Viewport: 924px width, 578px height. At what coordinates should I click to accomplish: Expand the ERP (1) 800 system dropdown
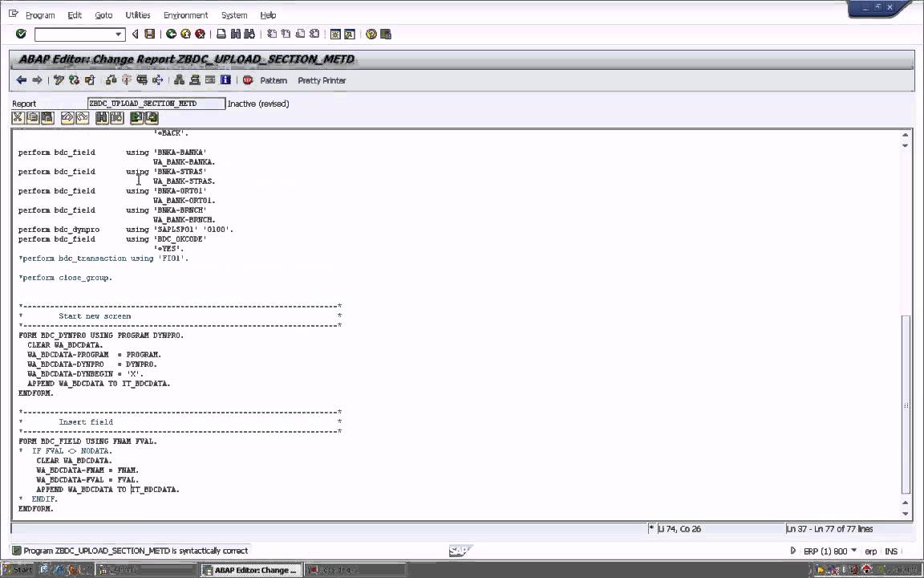(854, 550)
